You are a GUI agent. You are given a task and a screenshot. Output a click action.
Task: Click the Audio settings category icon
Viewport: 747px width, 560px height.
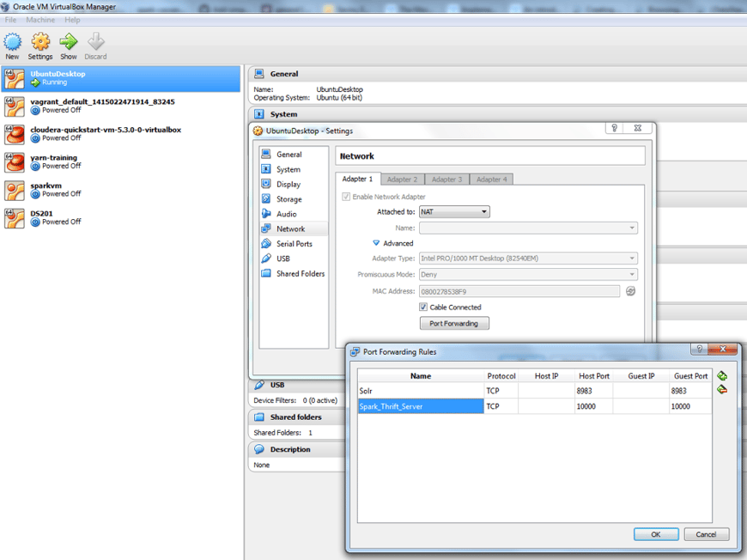pyautogui.click(x=266, y=214)
